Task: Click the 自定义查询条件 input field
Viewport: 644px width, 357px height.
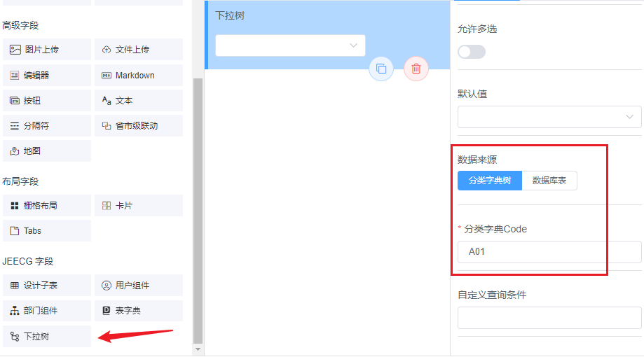Action: click(x=549, y=318)
